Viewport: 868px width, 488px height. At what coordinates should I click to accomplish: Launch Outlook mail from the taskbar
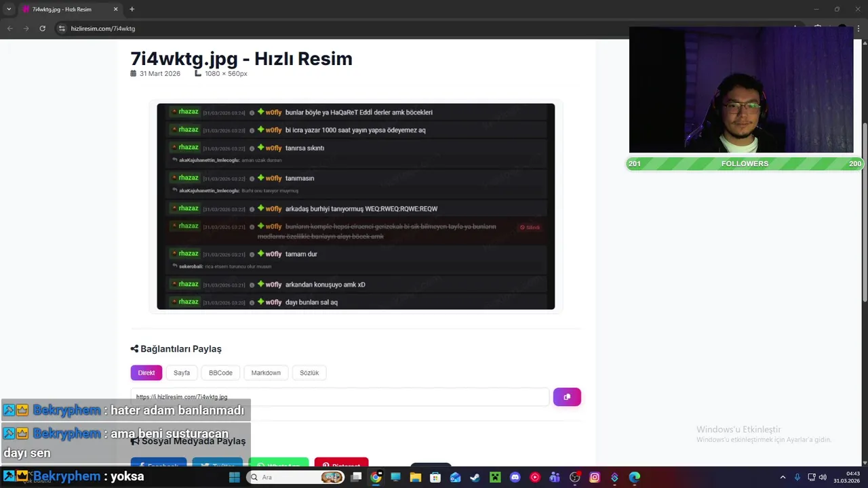tap(455, 477)
